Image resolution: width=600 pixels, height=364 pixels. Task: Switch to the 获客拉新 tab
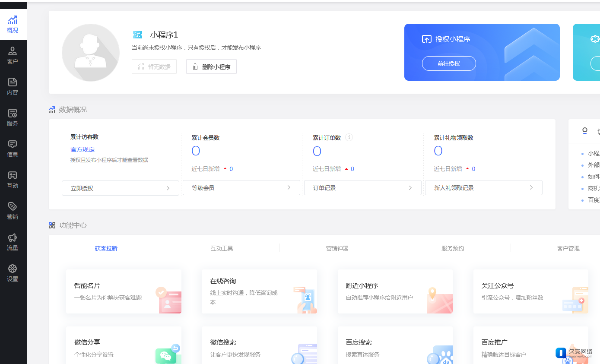tap(106, 248)
